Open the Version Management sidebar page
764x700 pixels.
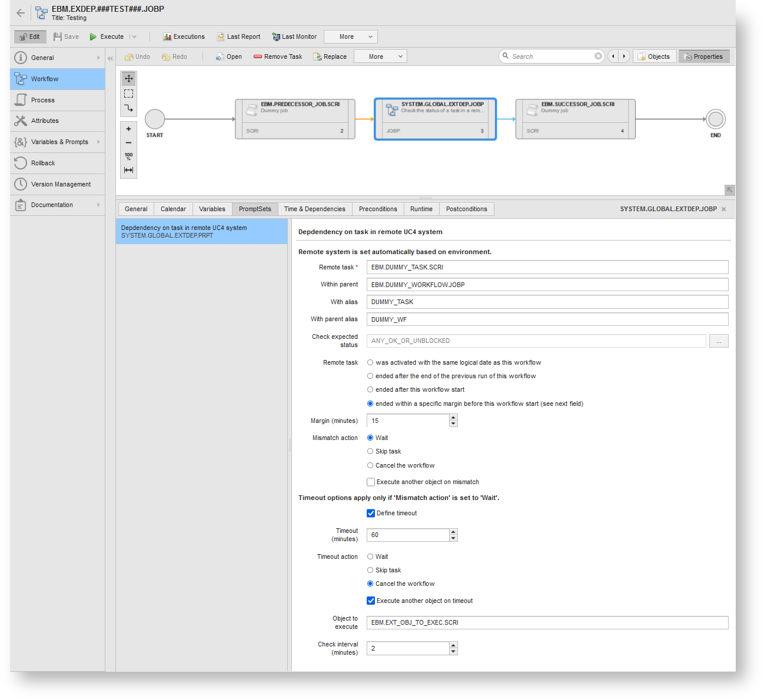[x=58, y=184]
